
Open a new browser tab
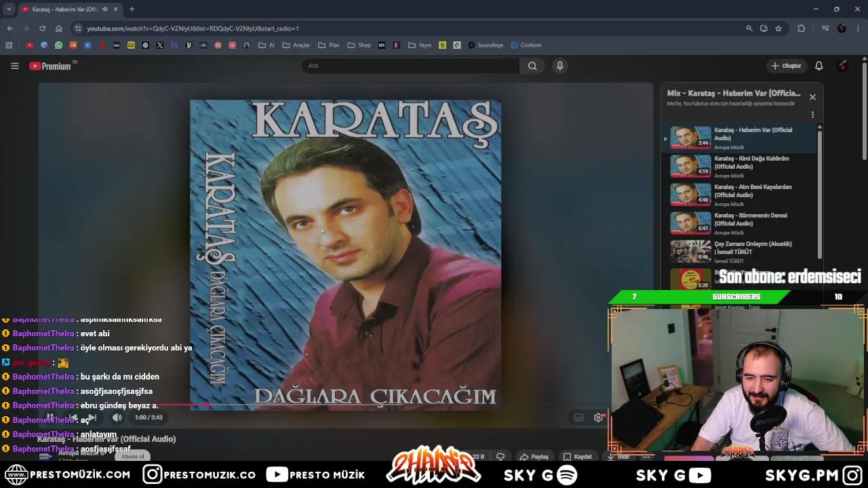click(x=132, y=9)
